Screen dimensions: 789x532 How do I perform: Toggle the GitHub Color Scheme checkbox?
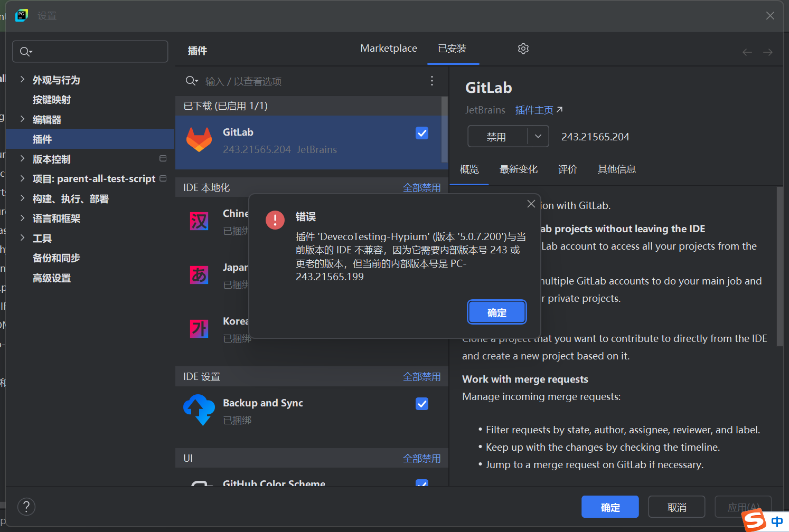(x=422, y=483)
